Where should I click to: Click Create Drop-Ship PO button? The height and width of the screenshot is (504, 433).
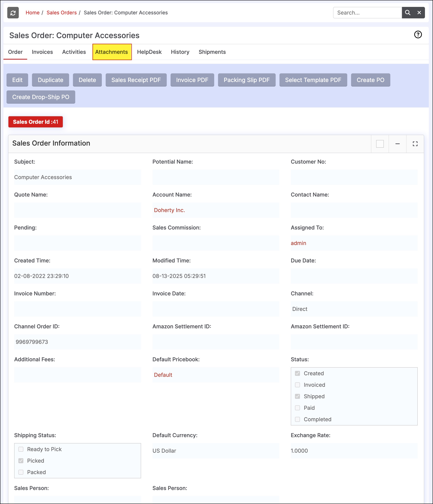pos(41,97)
